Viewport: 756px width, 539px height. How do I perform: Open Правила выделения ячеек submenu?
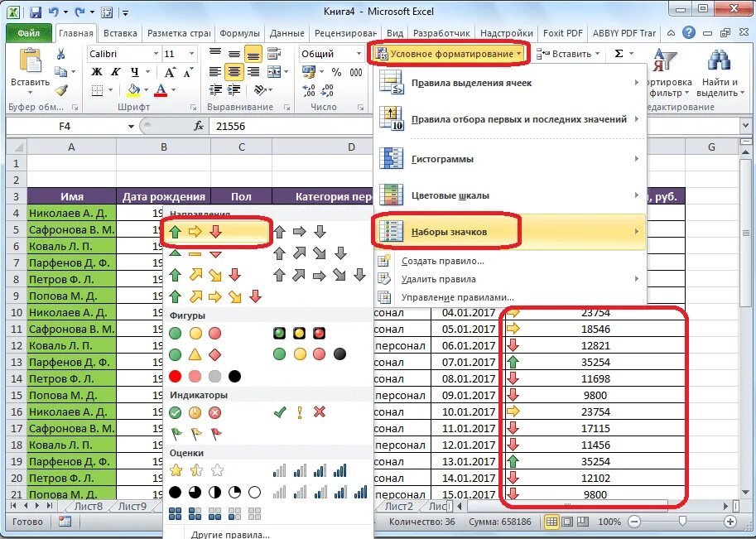click(x=509, y=83)
